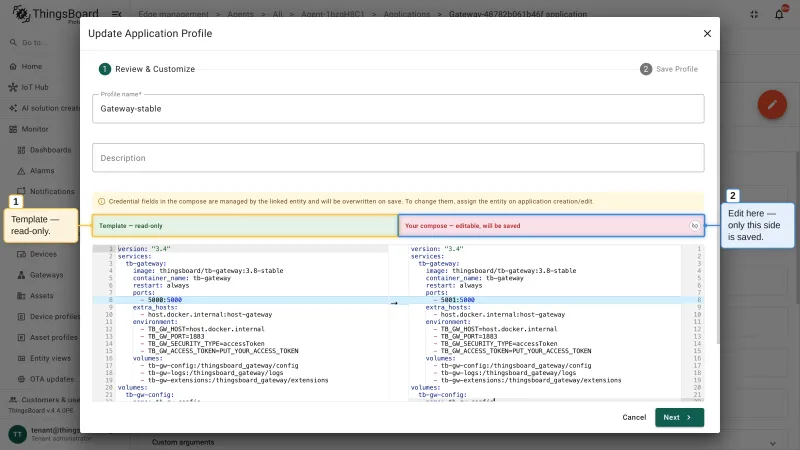
Task: Click container_name line in template pane
Action: [182, 278]
